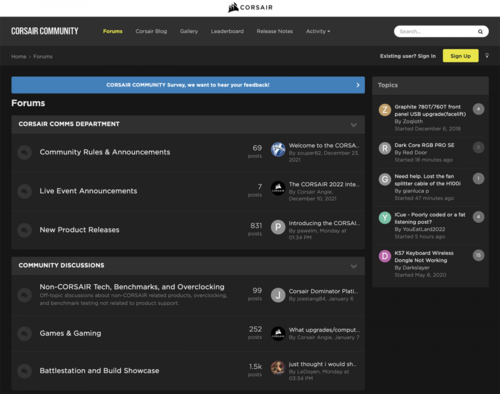
Task: Focus the Search input field
Action: (437, 32)
